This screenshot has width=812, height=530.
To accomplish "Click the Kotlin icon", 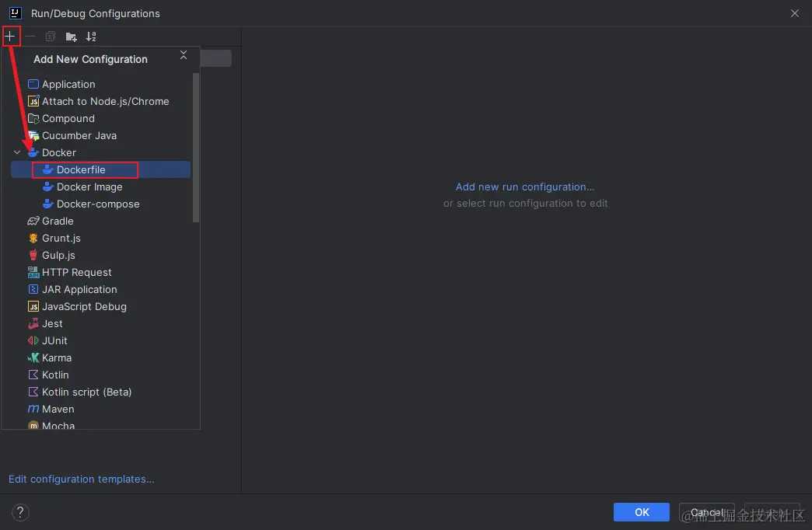I will [x=33, y=375].
